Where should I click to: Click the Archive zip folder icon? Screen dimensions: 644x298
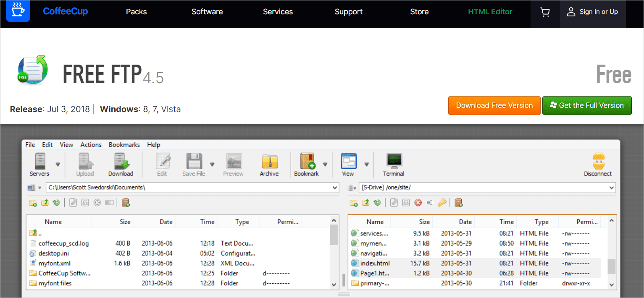point(269,162)
